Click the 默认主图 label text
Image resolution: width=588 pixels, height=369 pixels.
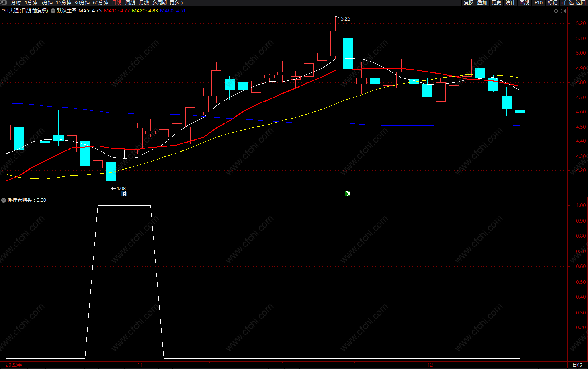pos(67,11)
